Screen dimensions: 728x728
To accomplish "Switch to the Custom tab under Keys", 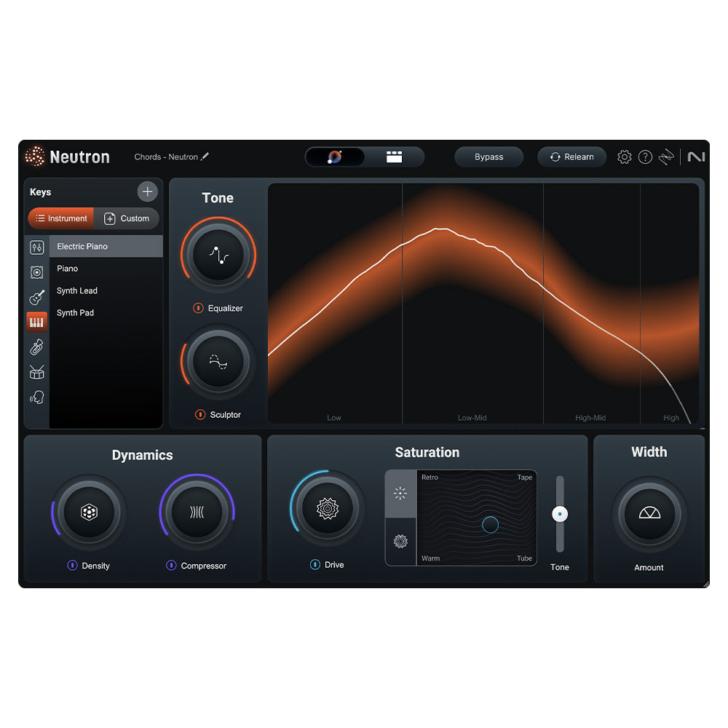I will (x=127, y=218).
